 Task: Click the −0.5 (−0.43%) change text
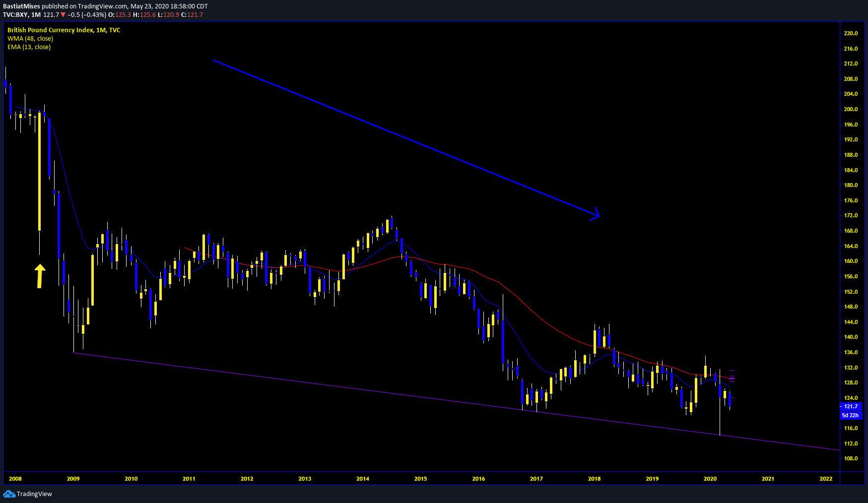point(87,15)
